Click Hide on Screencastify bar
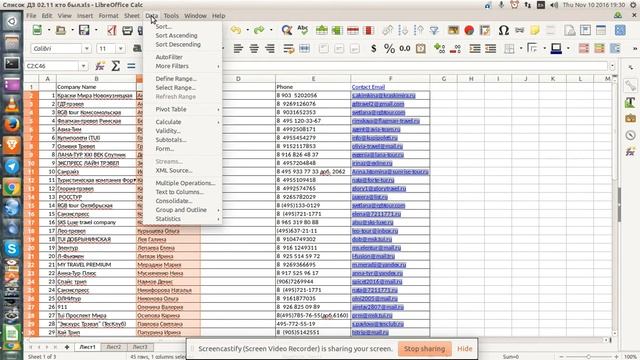 (464, 349)
